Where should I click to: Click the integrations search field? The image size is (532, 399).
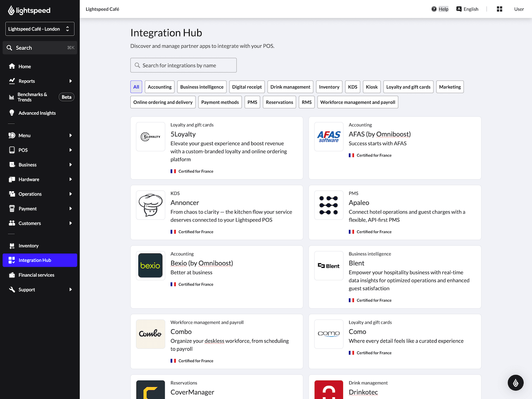183,65
